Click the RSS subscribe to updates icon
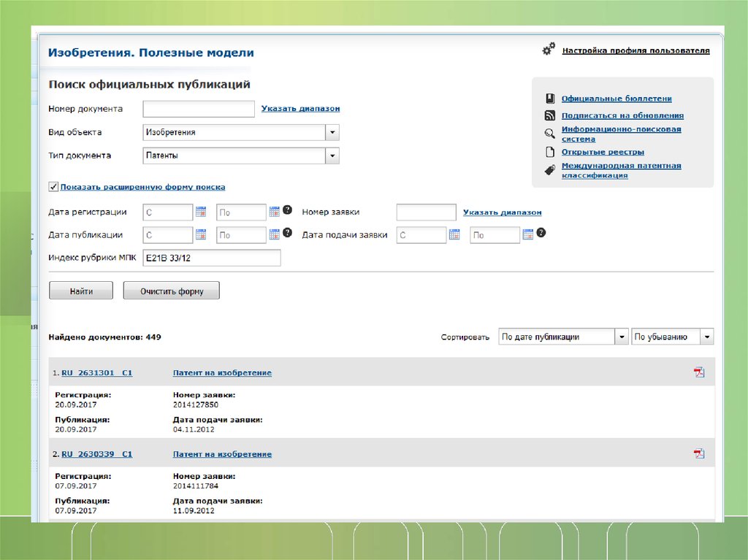 (x=549, y=115)
